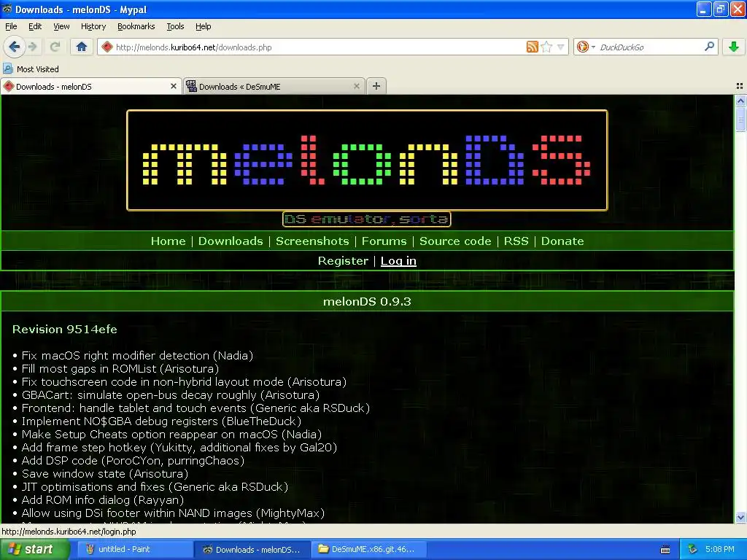Viewport: 747px width, 560px height.
Task: Close the Downloads « DeSmuME tab
Action: [x=356, y=86]
